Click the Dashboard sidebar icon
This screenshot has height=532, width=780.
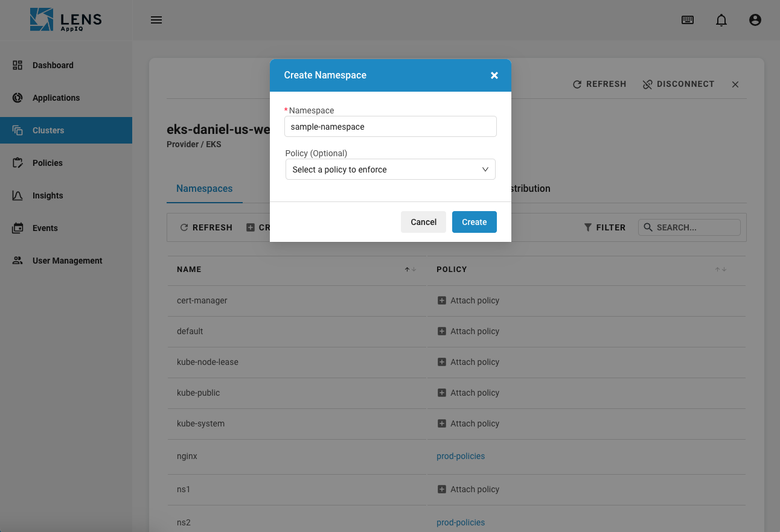tap(18, 65)
